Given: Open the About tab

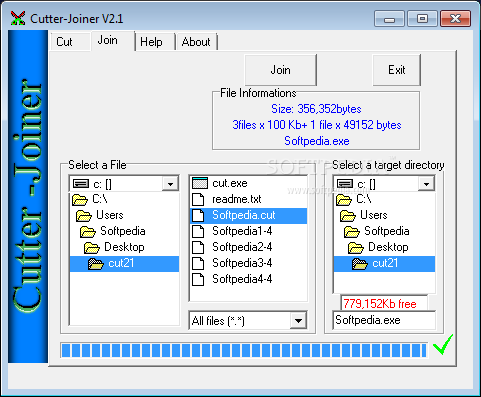Looking at the screenshot, I should (196, 42).
